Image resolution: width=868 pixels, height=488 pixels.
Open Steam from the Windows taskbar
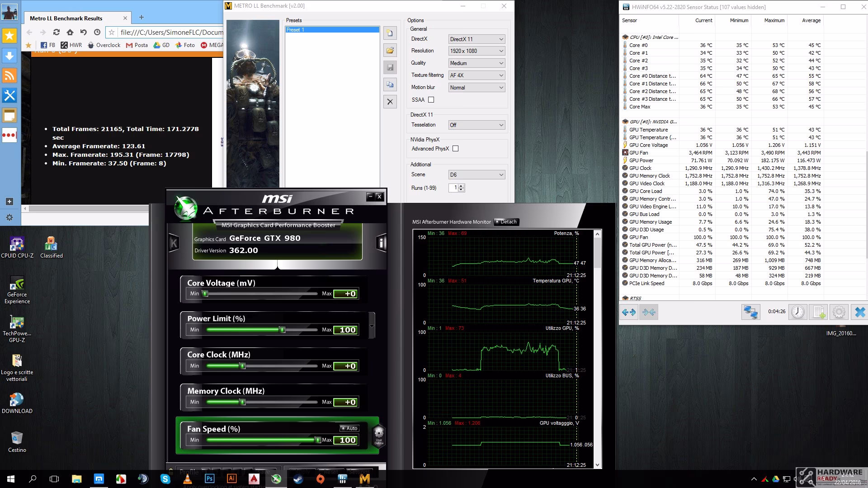(x=298, y=479)
